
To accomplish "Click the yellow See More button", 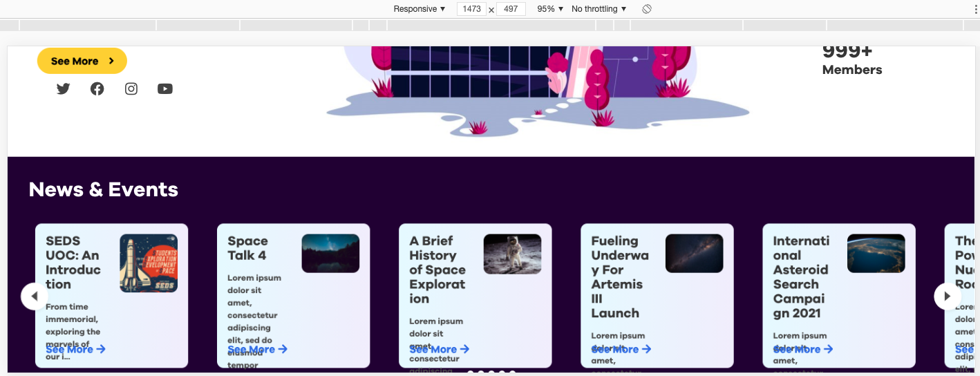I will [x=82, y=61].
